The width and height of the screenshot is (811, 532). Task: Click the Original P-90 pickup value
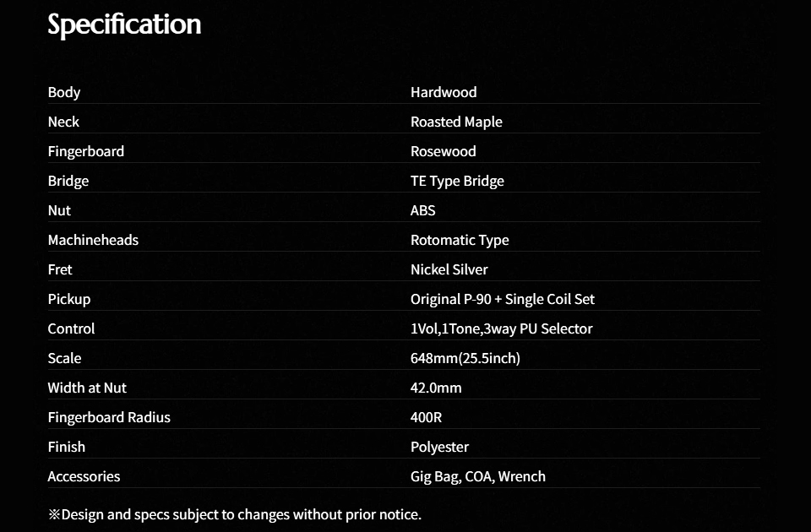coord(503,299)
